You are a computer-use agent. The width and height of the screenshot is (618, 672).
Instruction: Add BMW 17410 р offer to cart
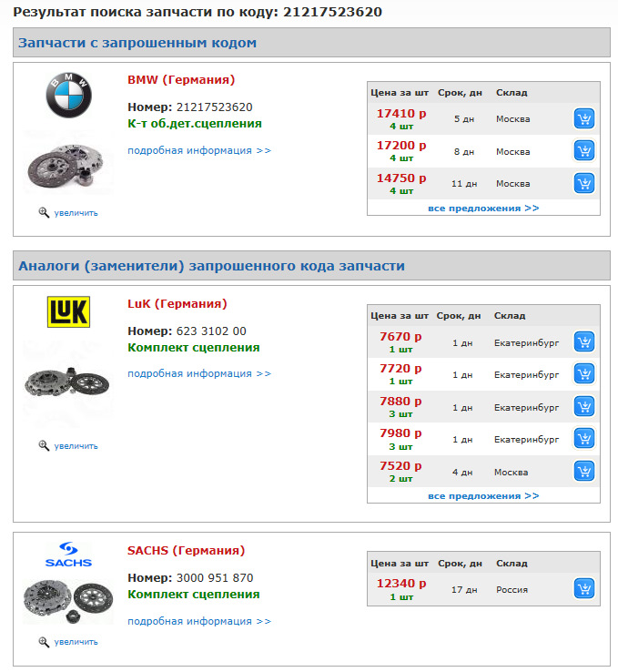(x=584, y=118)
